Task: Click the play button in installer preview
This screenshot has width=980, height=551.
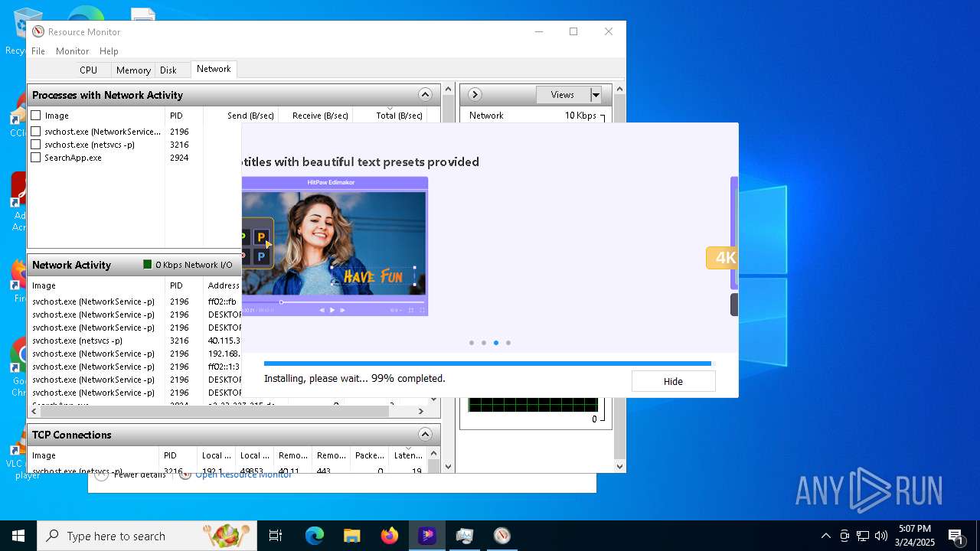Action: pyautogui.click(x=332, y=310)
